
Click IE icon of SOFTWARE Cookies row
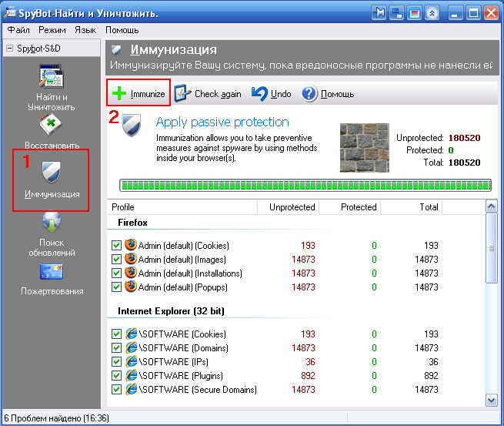coord(131,334)
